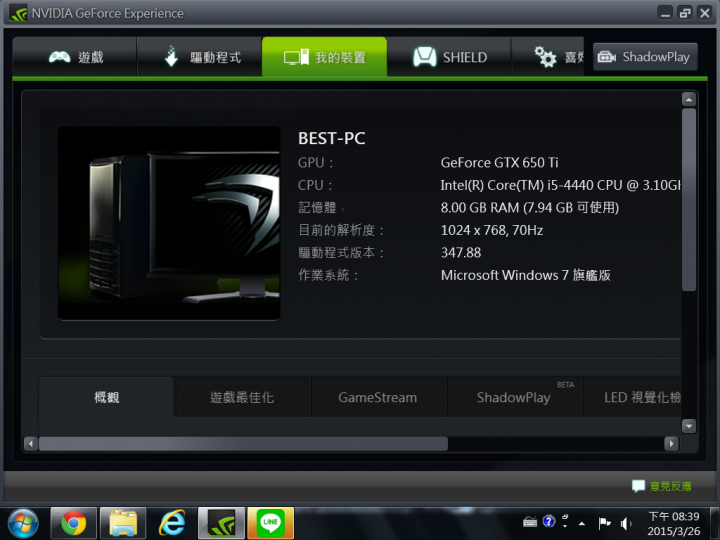Open the LINE app from the taskbar
Image resolution: width=720 pixels, height=540 pixels.
pyautogui.click(x=270, y=523)
